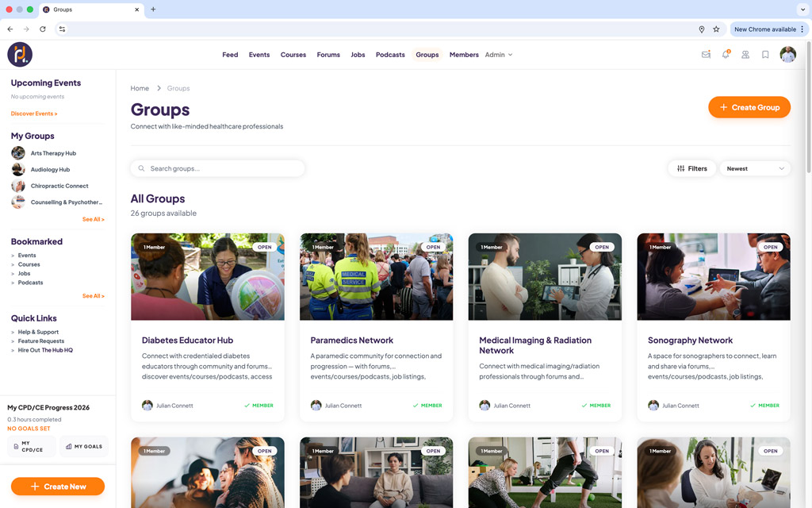Viewport: 812px width, 508px height.
Task: Open the notifications bell icon
Action: pos(726,55)
